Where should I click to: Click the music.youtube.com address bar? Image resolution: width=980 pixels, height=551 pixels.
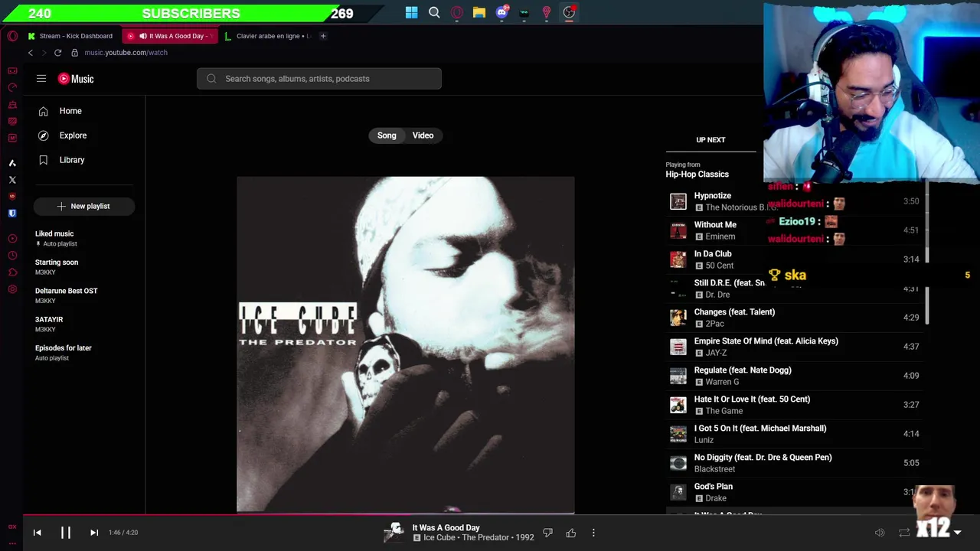click(x=126, y=53)
